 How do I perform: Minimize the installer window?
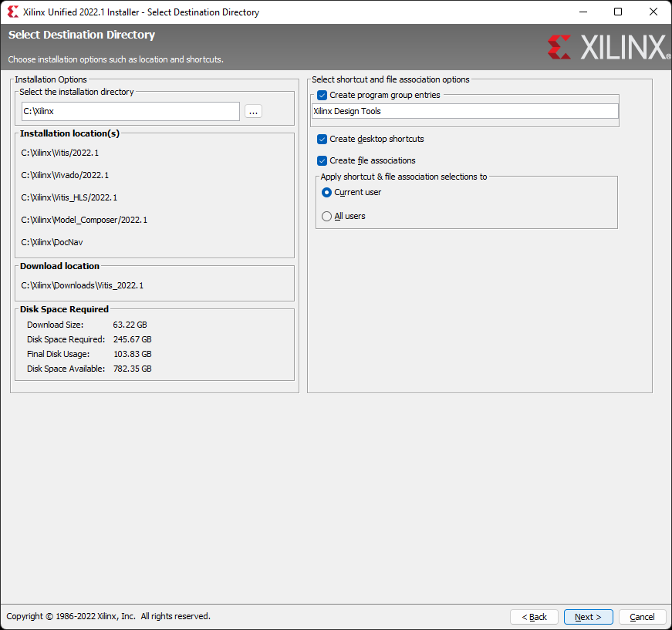point(583,12)
